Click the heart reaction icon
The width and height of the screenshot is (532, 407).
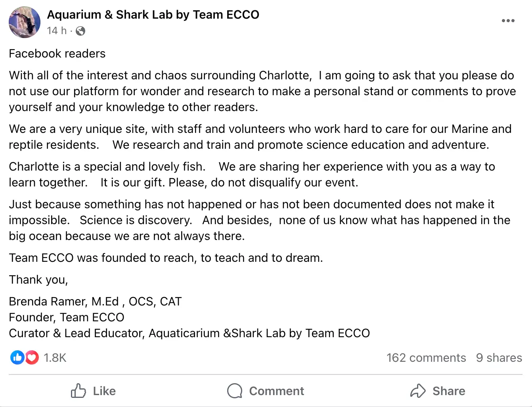coord(32,357)
